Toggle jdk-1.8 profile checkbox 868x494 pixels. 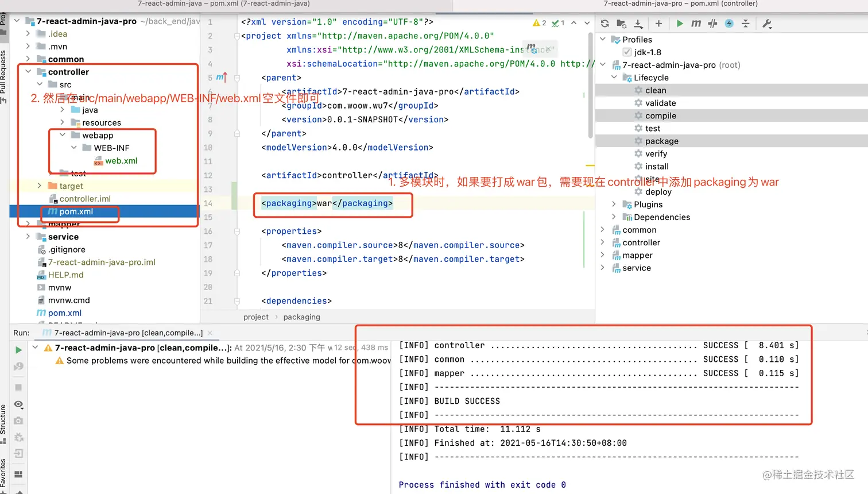[627, 52]
